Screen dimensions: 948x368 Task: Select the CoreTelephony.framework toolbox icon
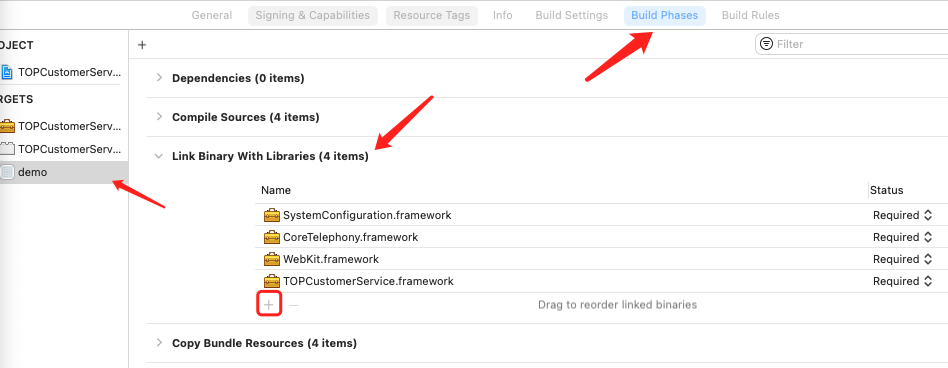[x=272, y=237]
